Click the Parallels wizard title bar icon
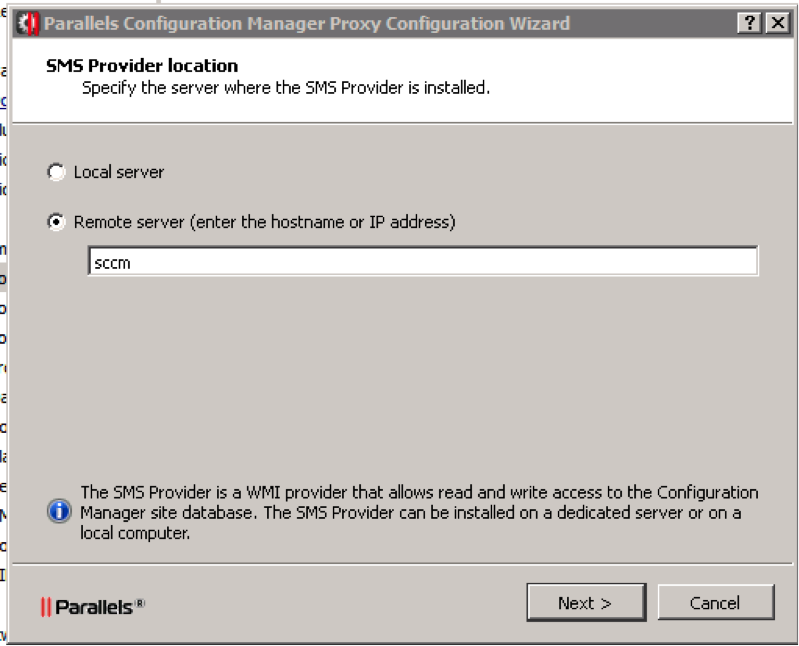799x646 pixels. [28, 23]
